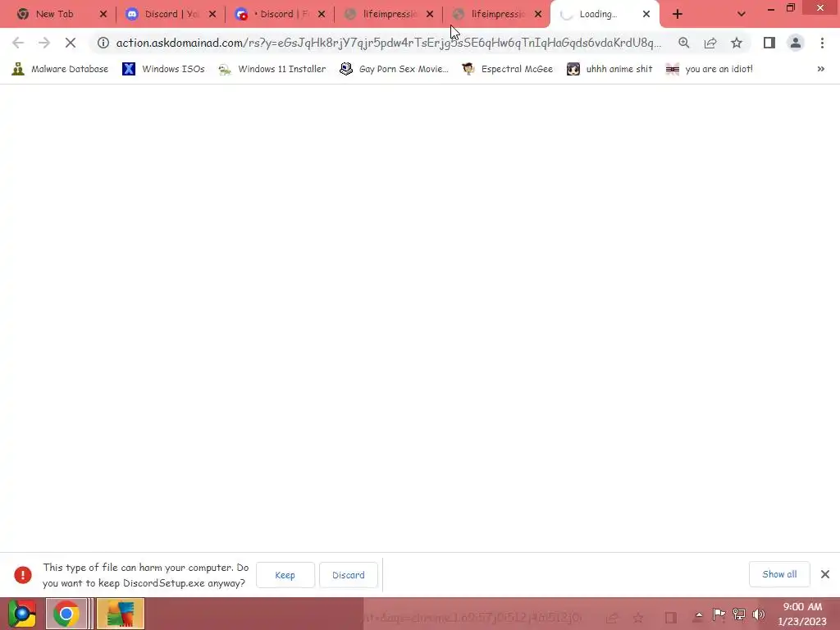Discard the DiscordSetup.exe download

348,575
